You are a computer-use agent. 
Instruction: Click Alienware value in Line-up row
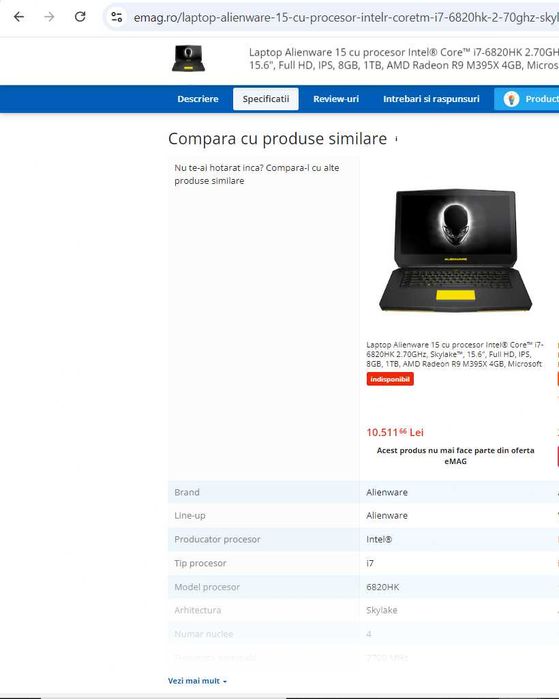tap(387, 515)
